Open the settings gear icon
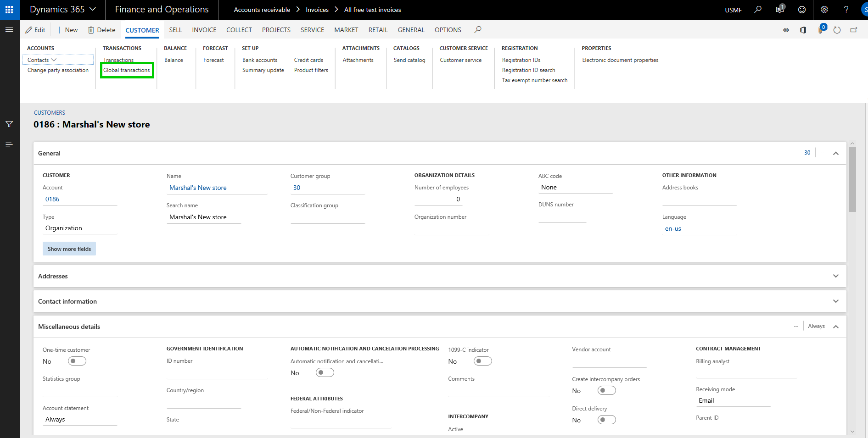868x438 pixels. 824,10
